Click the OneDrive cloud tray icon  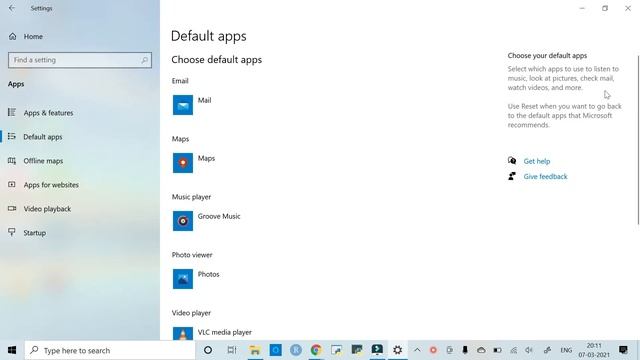(x=481, y=350)
